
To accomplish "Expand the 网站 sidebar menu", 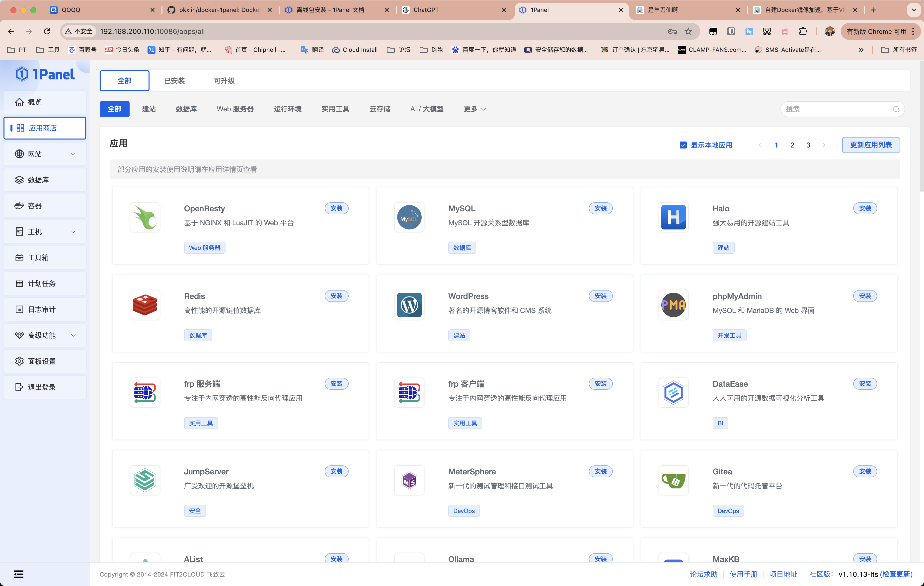I will pyautogui.click(x=45, y=154).
